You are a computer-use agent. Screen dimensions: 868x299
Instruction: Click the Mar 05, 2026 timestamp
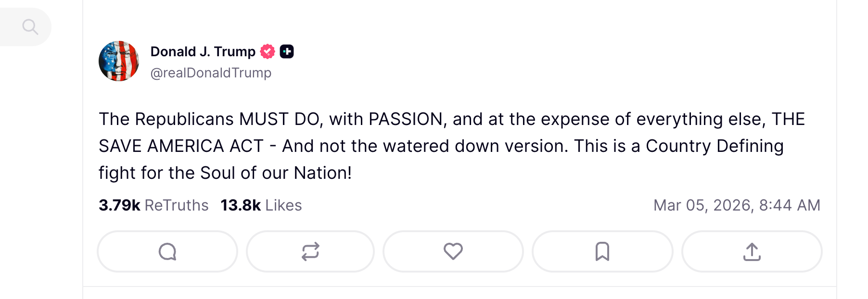(x=736, y=205)
